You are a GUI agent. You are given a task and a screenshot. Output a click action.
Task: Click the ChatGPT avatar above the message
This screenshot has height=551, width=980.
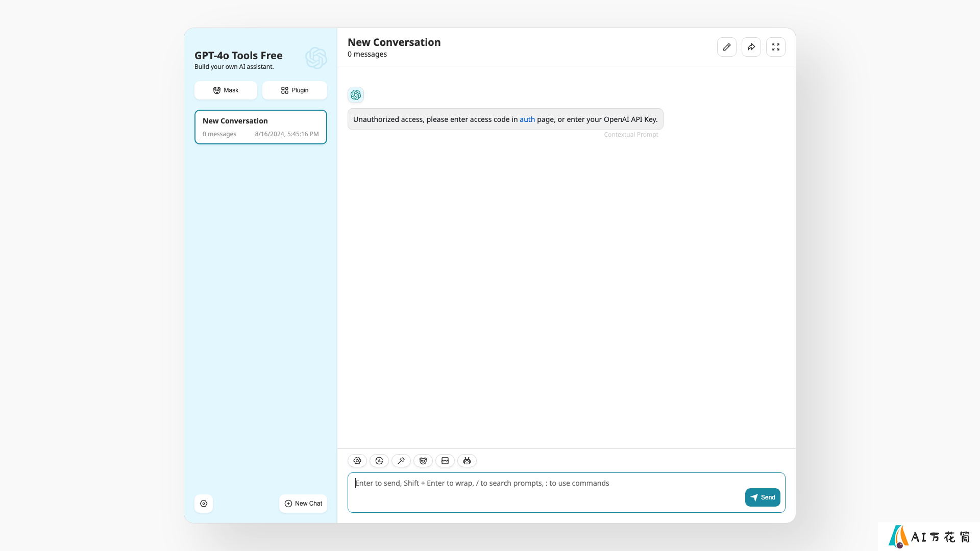(356, 95)
